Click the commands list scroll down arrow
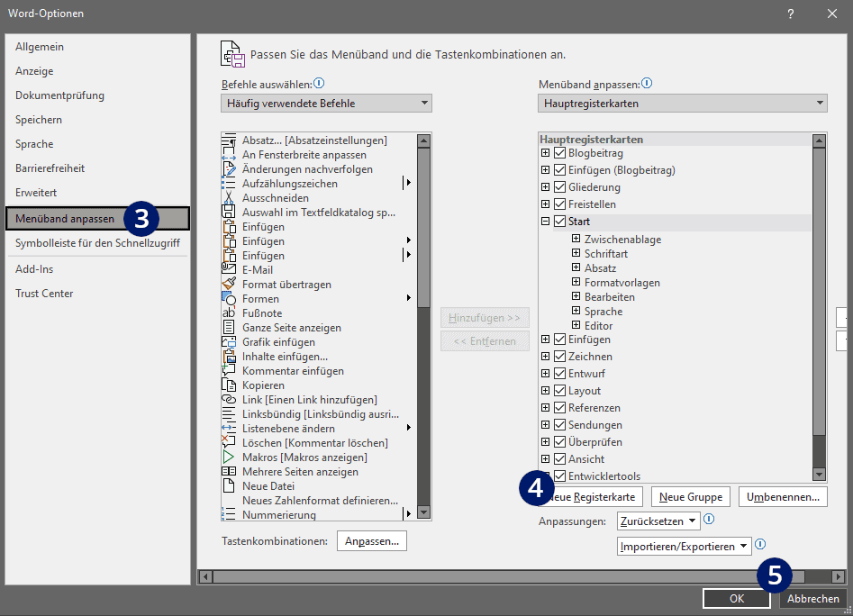The image size is (853, 616). (423, 512)
